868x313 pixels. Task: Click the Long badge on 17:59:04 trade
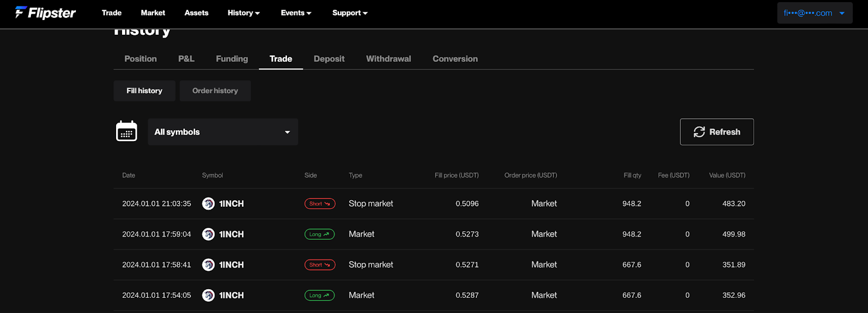[x=319, y=234]
